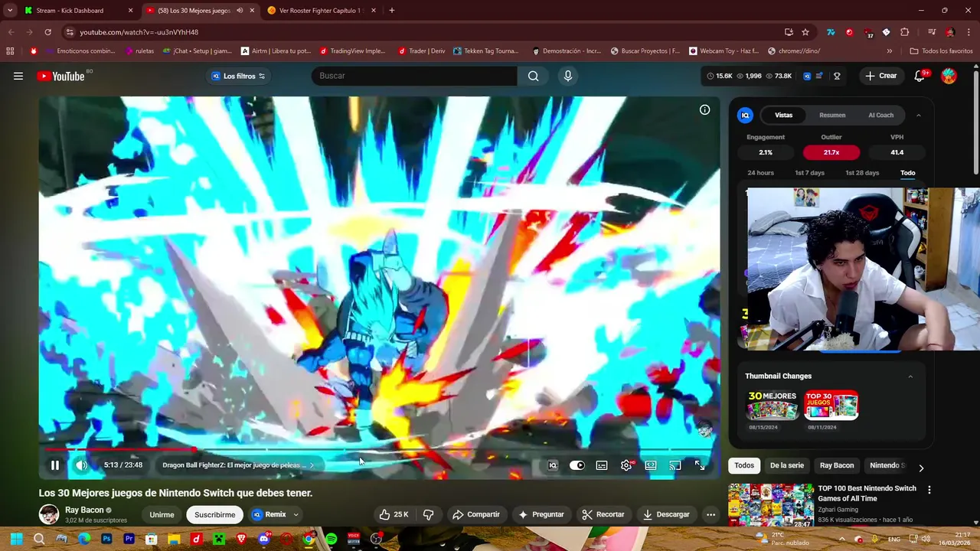980x551 pixels.
Task: Select the AI Coach tab
Action: [x=880, y=115]
